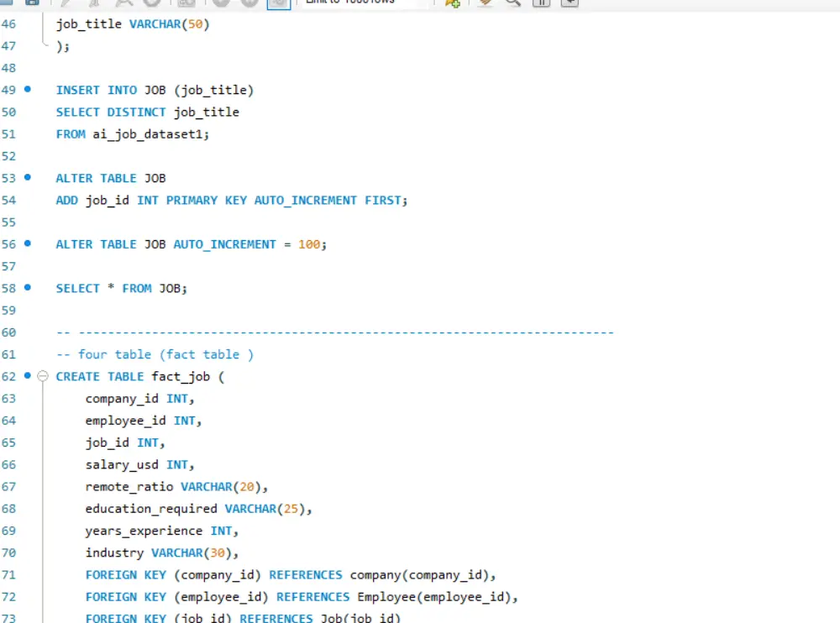Click 'VARCHAR(25)' on line 68

tap(265, 508)
